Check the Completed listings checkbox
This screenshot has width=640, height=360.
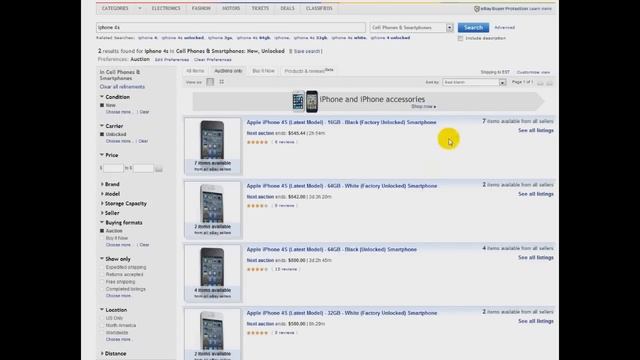click(x=102, y=289)
